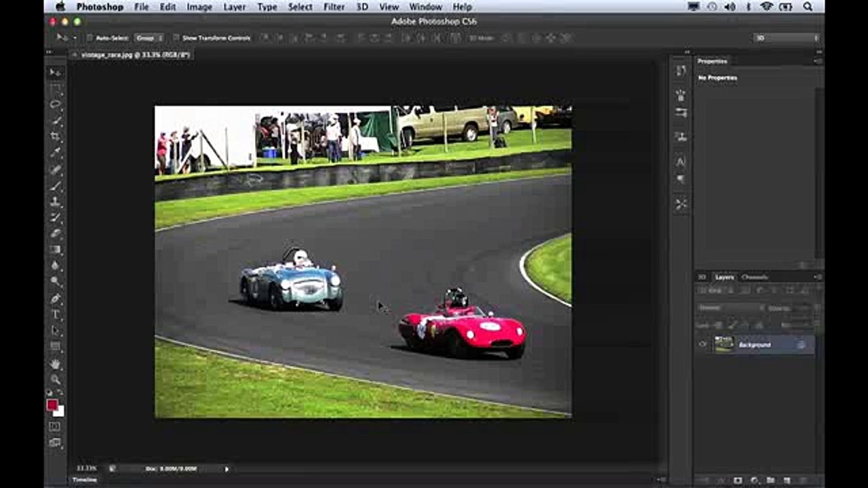Select the Dodge tool
The width and height of the screenshot is (868, 488).
(56, 282)
